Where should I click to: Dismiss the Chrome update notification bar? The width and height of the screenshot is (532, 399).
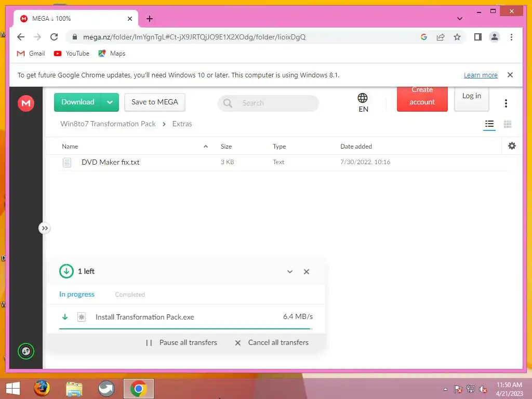click(510, 75)
